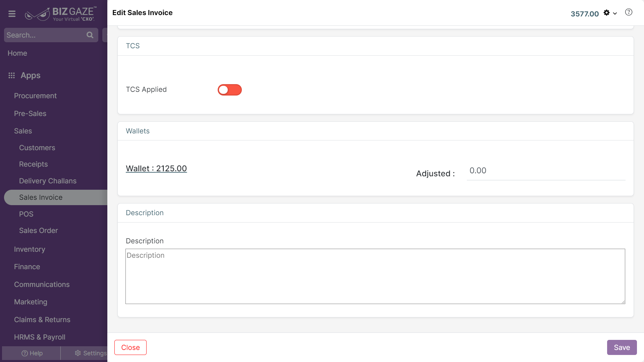Click the Close button

pos(130,348)
